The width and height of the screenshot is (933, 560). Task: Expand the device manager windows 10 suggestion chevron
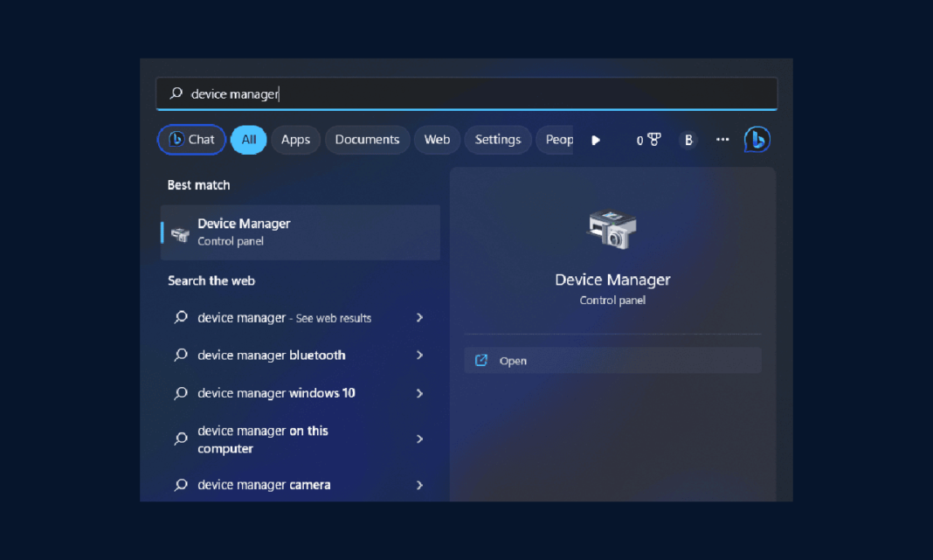click(419, 393)
